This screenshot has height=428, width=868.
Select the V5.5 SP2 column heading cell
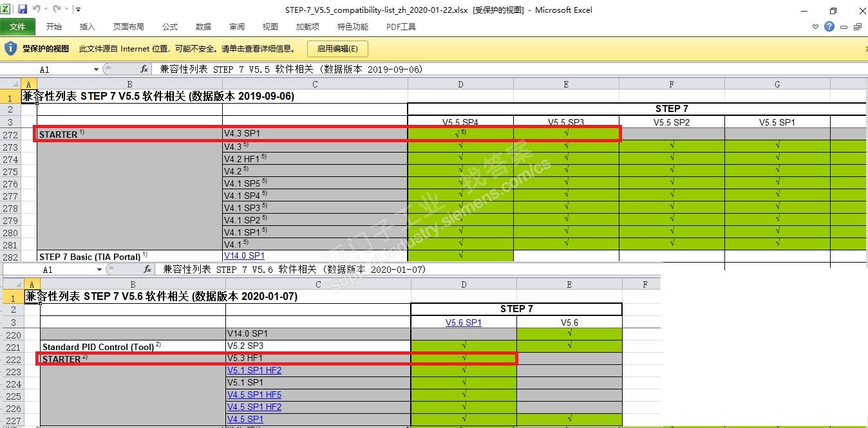pyautogui.click(x=672, y=122)
